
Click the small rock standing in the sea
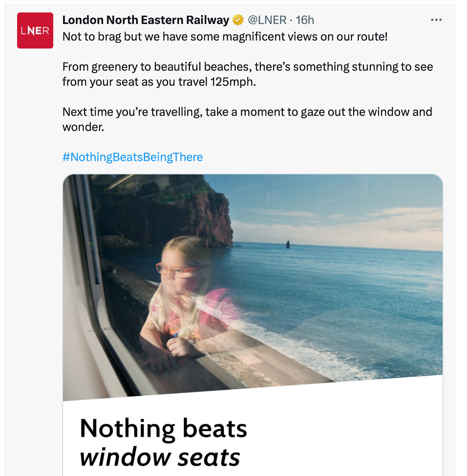pyautogui.click(x=288, y=244)
